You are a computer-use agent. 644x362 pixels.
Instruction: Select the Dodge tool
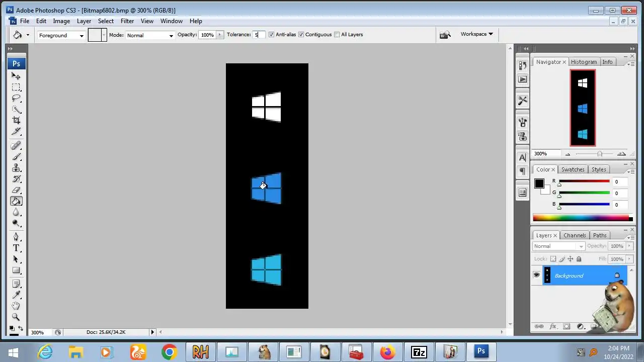[x=16, y=223]
